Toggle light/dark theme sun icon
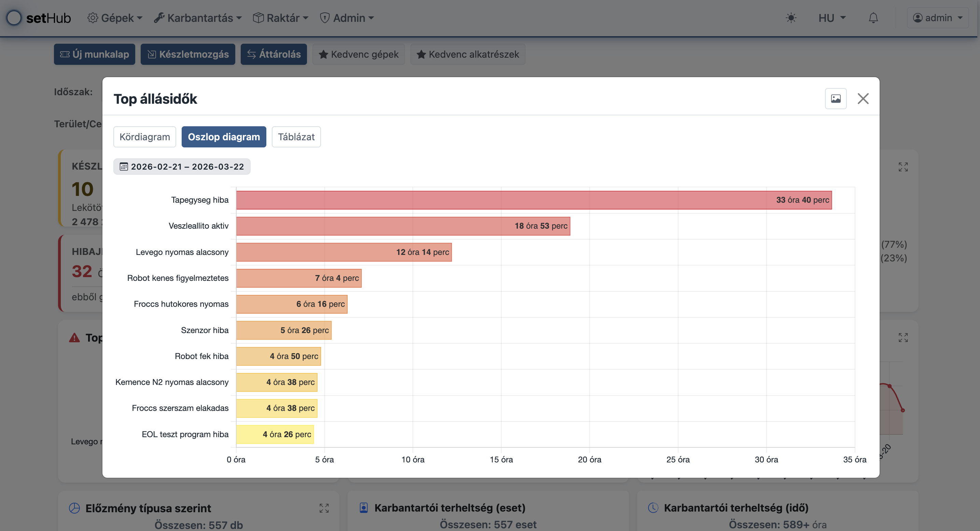 tap(791, 18)
